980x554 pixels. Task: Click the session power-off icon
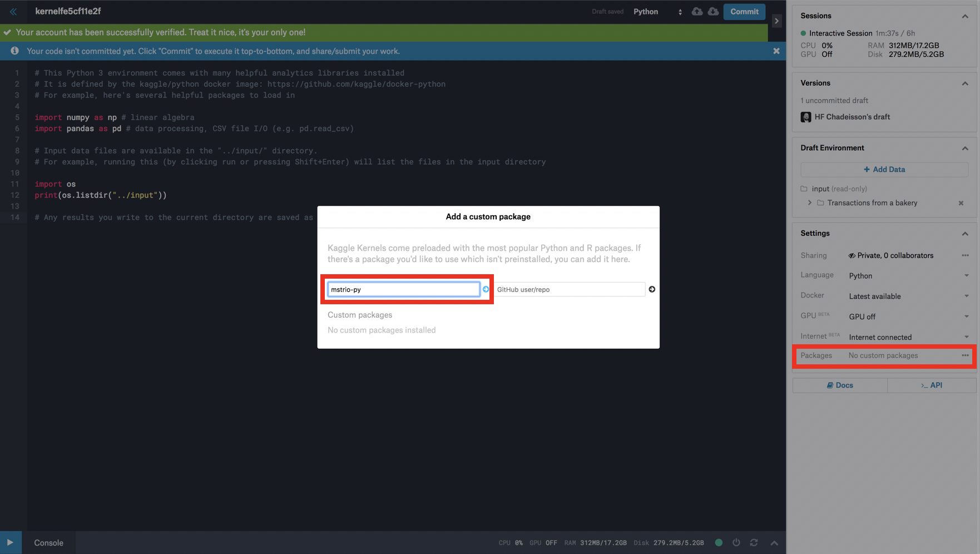click(x=736, y=542)
